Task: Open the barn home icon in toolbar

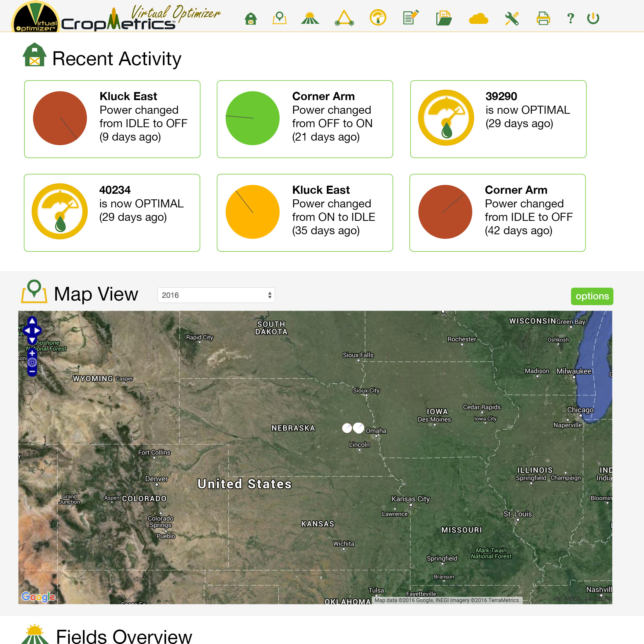Action: click(251, 18)
